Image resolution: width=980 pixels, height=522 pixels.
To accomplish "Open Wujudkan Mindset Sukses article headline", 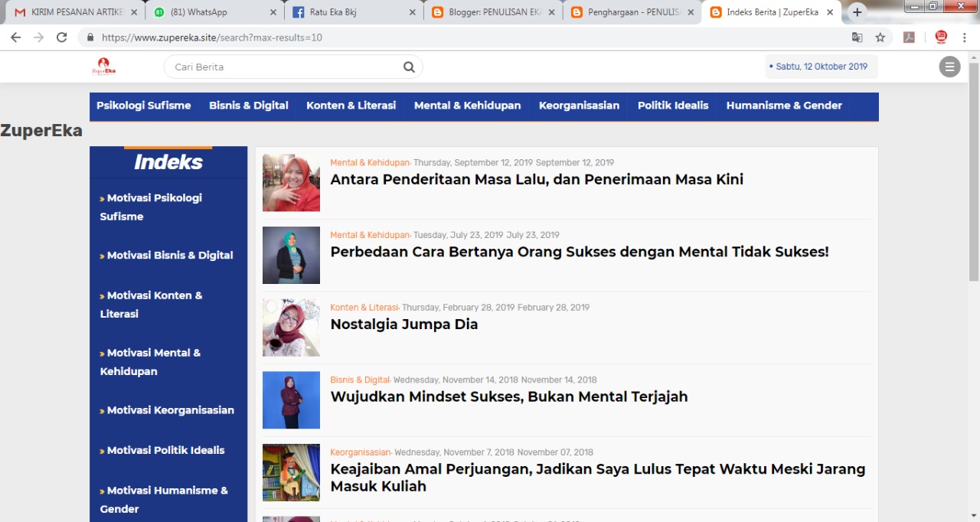I will (509, 396).
